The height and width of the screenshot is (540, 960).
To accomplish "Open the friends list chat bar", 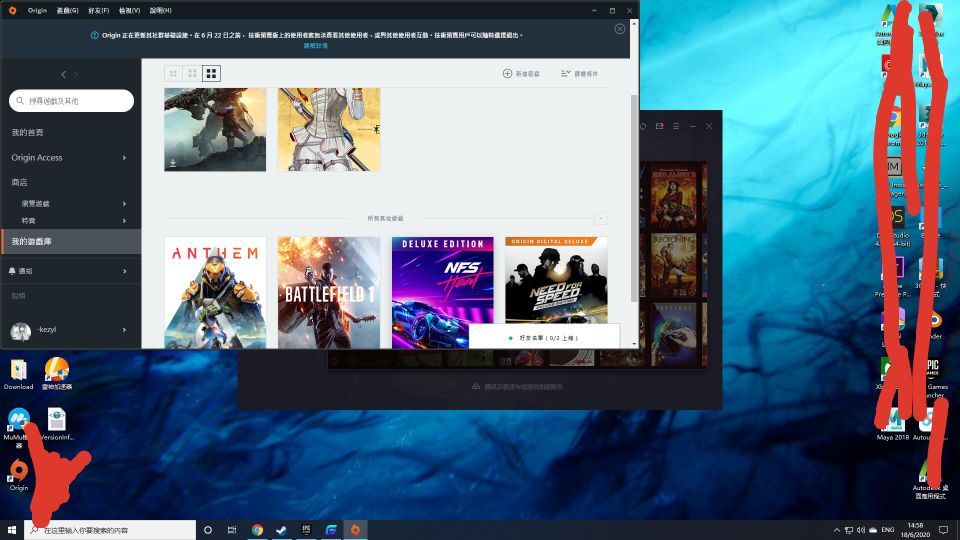I will pos(544,337).
